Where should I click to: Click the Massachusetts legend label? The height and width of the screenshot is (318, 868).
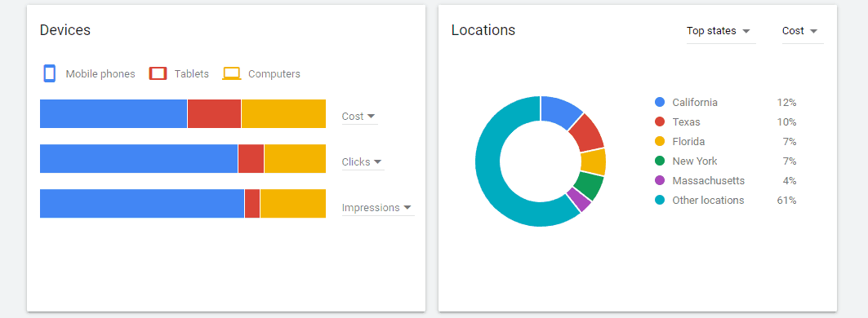click(x=709, y=180)
